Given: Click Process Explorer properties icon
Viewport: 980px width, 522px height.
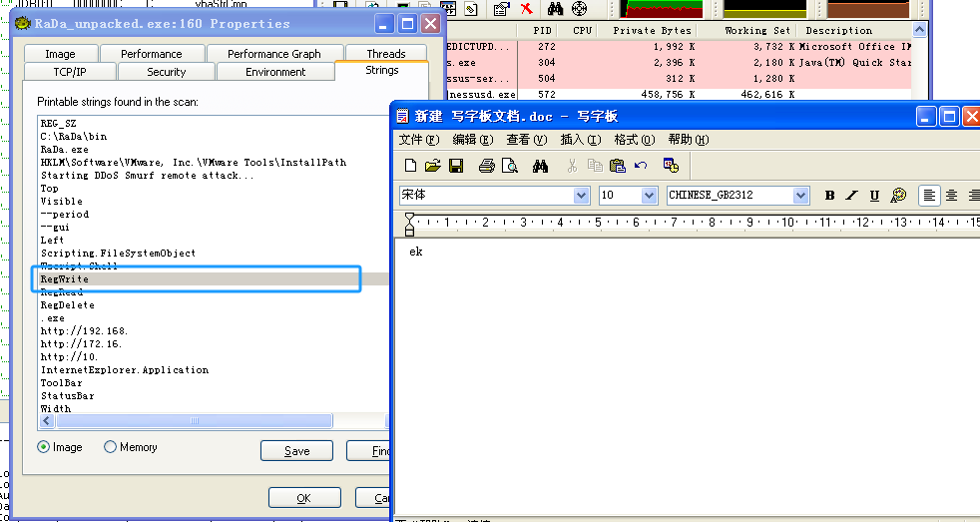Looking at the screenshot, I should pos(501,9).
